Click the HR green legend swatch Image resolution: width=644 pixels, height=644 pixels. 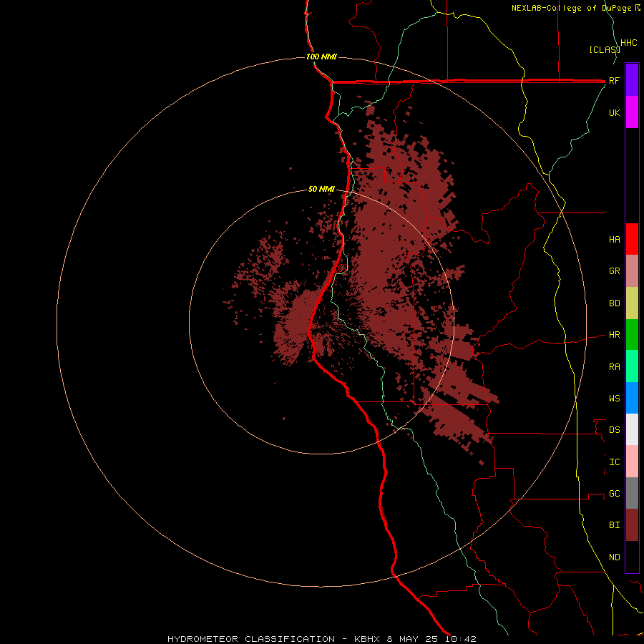(x=632, y=334)
